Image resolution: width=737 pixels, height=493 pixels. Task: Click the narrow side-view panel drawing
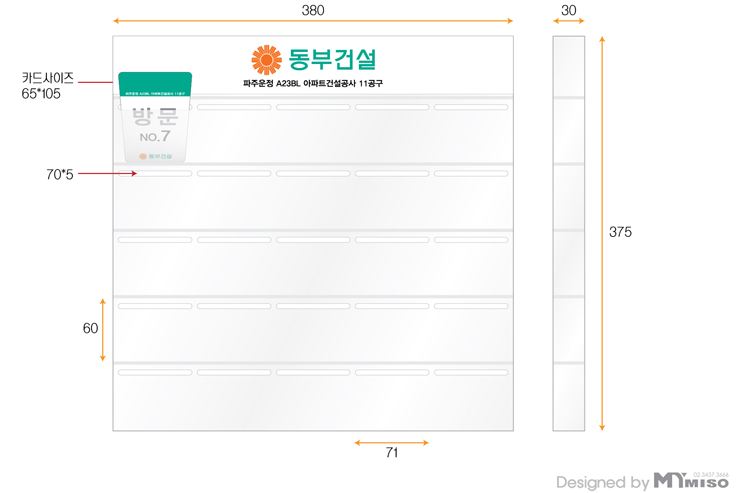pyautogui.click(x=569, y=233)
